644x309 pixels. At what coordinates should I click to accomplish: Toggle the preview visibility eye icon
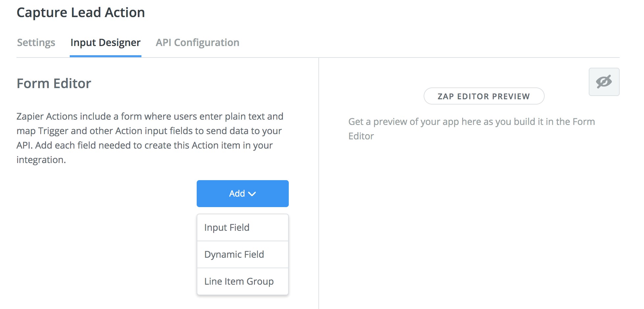604,82
